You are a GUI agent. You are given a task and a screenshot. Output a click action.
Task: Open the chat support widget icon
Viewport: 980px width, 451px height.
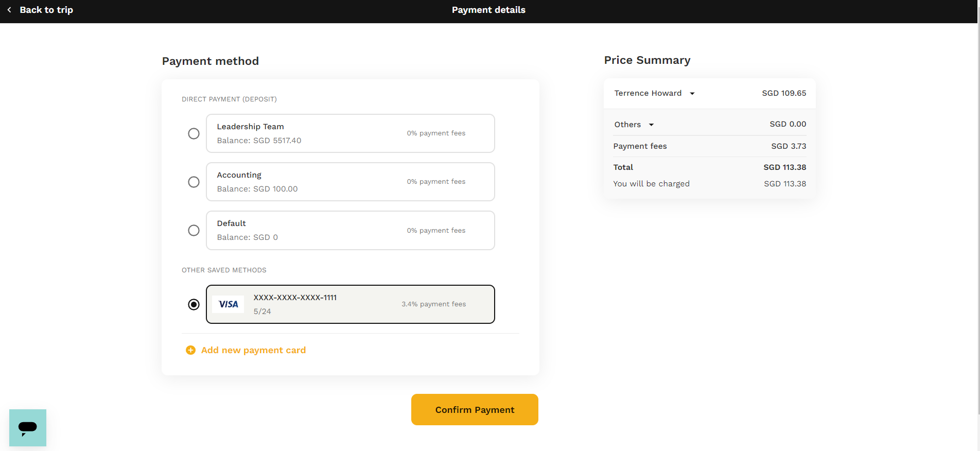(28, 428)
